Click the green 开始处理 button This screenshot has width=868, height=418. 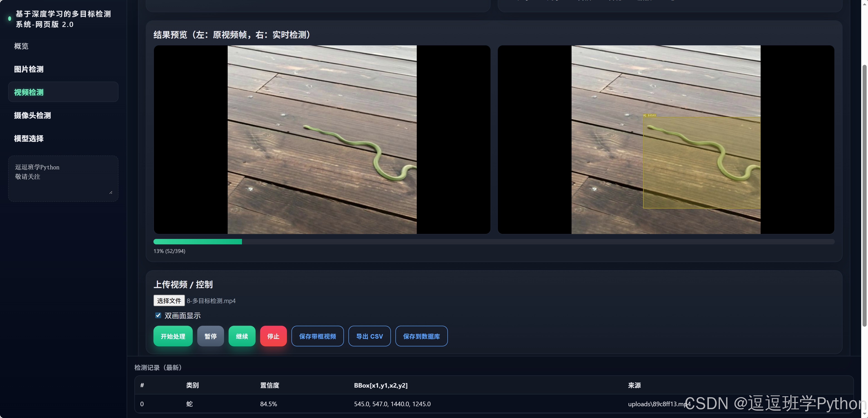[x=173, y=336]
